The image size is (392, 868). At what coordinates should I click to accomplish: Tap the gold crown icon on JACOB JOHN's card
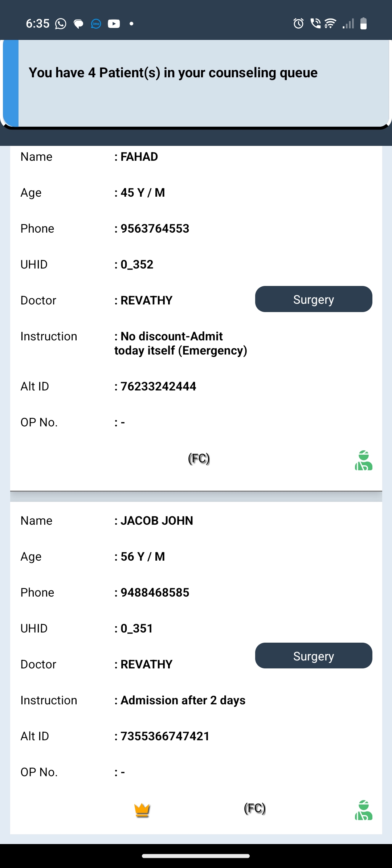(x=142, y=810)
